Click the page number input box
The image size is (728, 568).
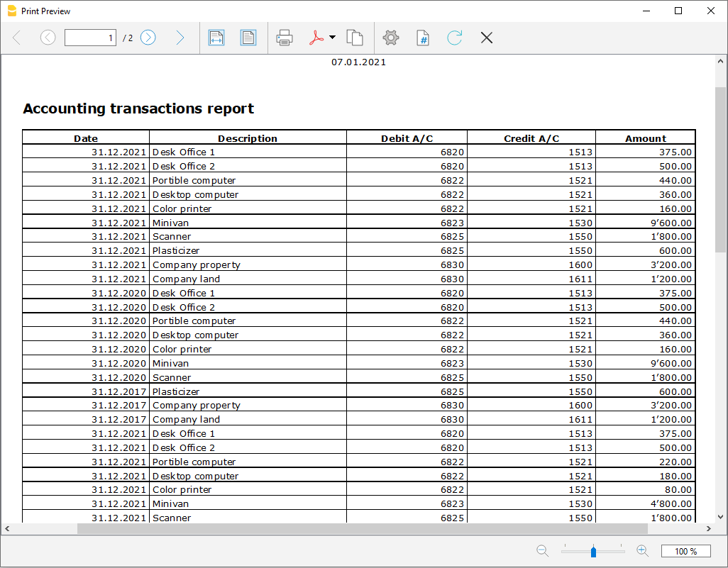click(x=90, y=38)
